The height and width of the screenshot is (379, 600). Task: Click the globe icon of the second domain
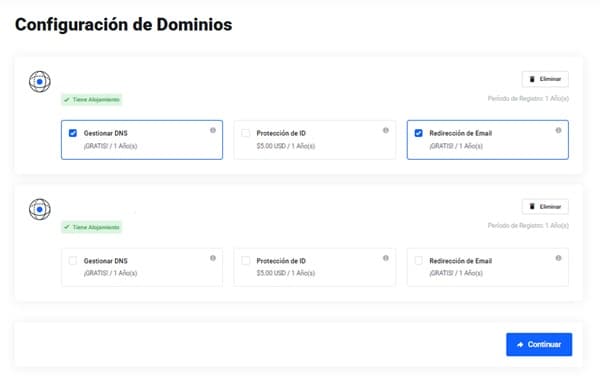[40, 209]
